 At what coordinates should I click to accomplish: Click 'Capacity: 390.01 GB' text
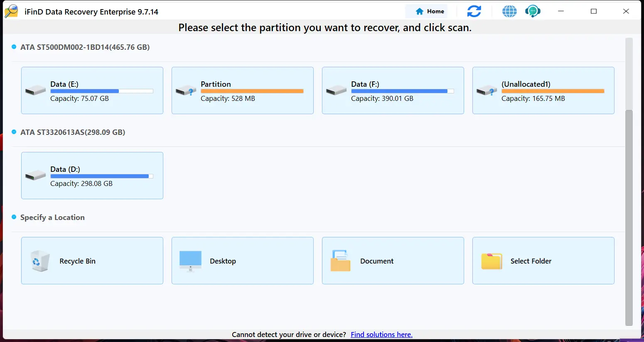click(x=382, y=99)
